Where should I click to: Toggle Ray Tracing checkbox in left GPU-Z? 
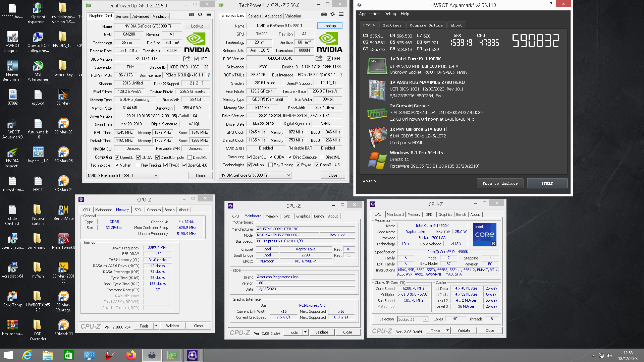[138, 165]
